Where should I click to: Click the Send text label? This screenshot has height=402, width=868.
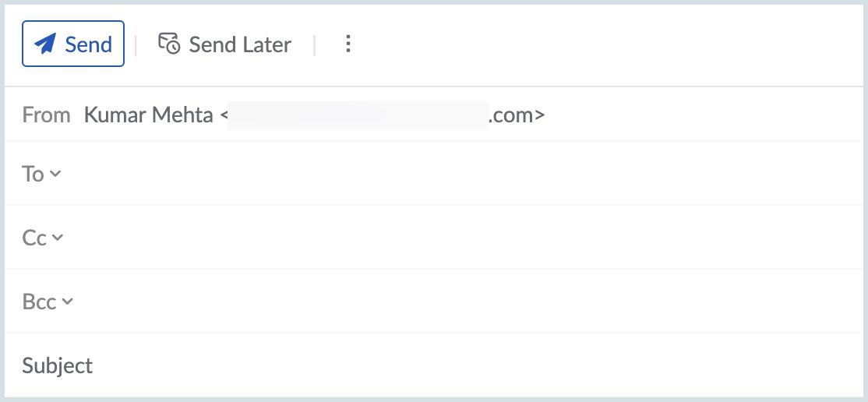click(89, 44)
